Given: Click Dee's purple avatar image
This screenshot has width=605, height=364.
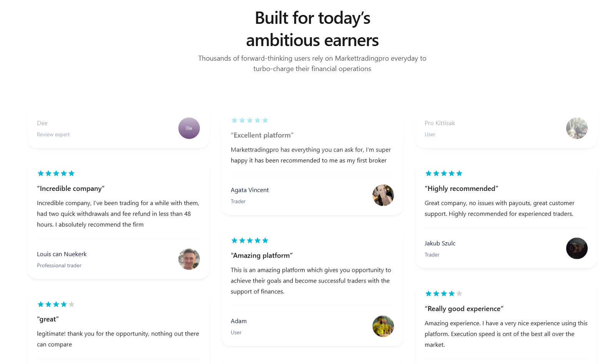Looking at the screenshot, I should pyautogui.click(x=189, y=128).
